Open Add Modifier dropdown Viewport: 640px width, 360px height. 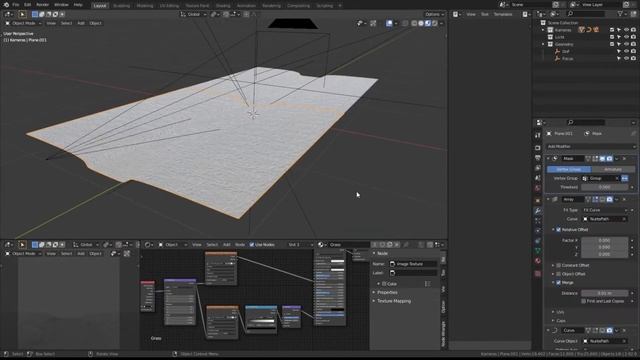[x=591, y=147]
